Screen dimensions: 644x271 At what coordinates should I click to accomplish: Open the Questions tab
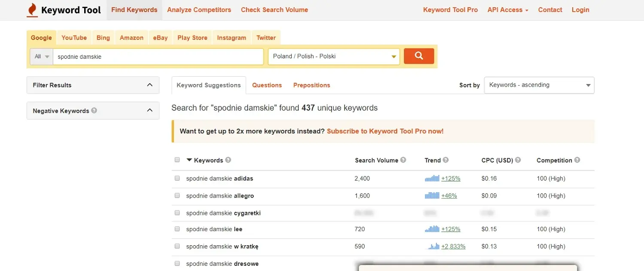point(267,85)
